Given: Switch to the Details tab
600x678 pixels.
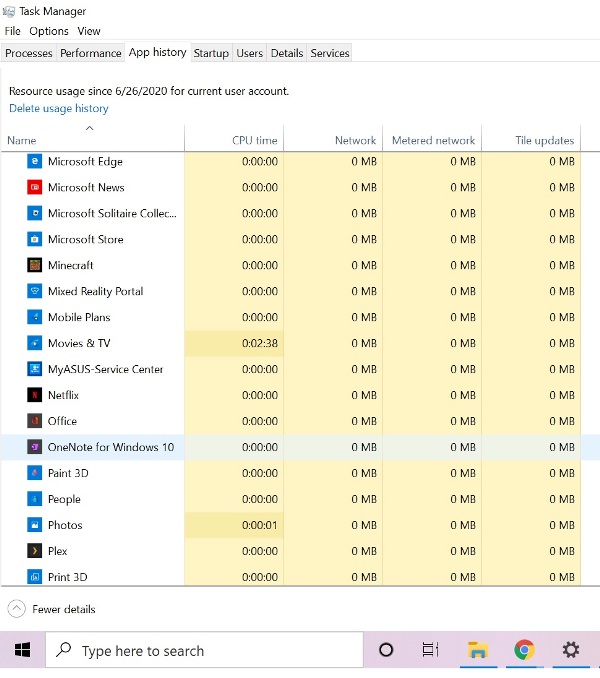Looking at the screenshot, I should (287, 53).
